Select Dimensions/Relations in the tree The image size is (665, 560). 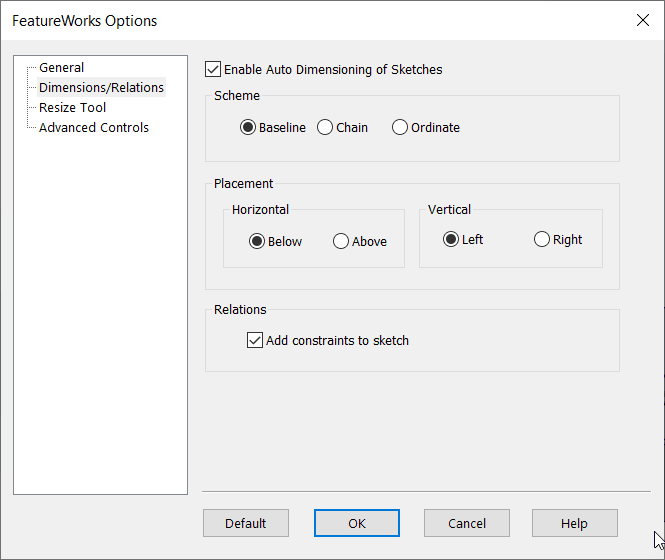101,87
